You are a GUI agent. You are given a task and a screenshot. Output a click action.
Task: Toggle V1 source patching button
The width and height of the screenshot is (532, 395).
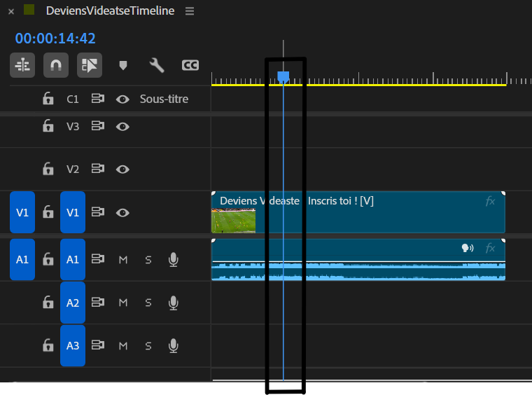22,212
